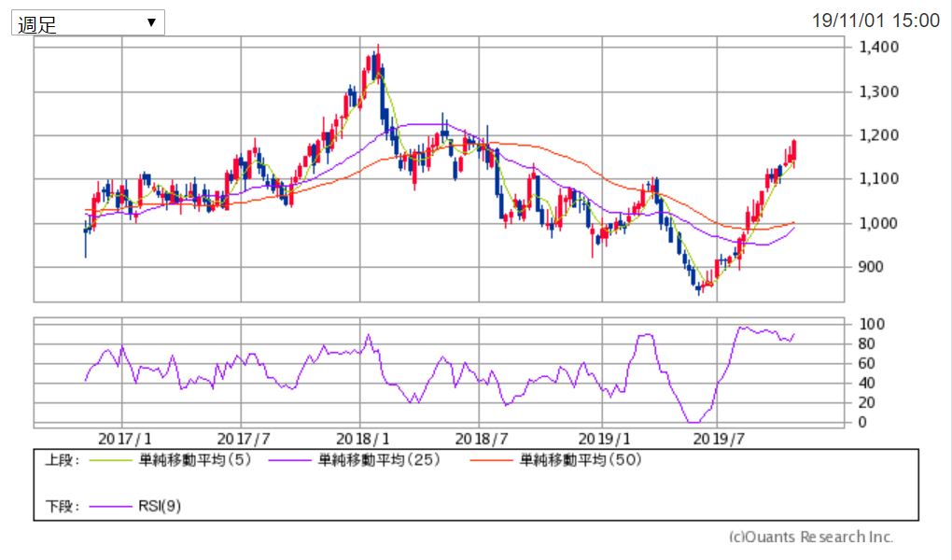952x560 pixels.
Task: Click the 2017/7 date axis label
Action: coord(244,439)
